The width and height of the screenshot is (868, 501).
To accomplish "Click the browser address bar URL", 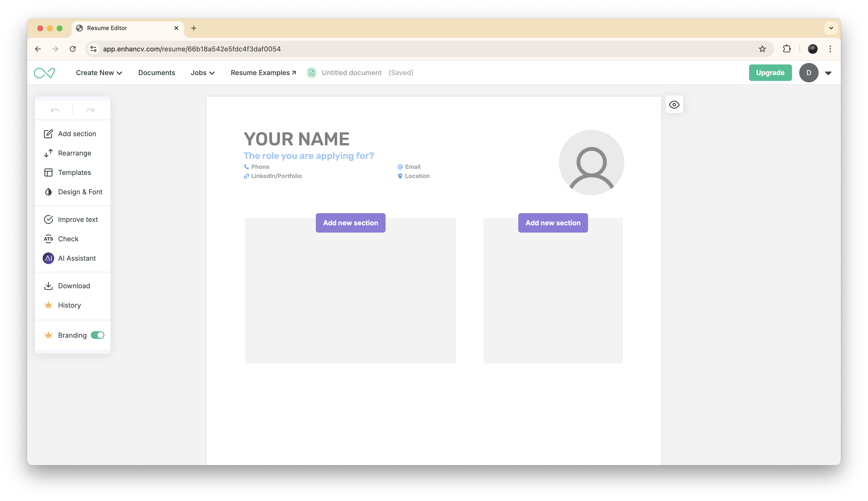I will 192,49.
